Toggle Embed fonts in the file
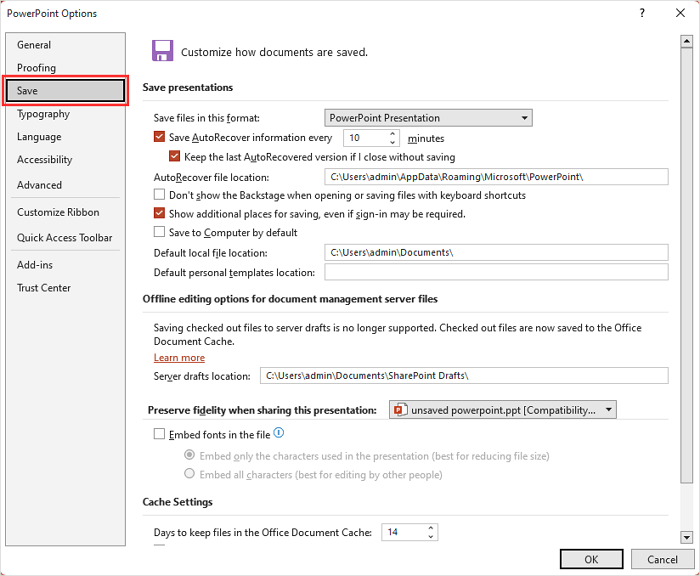The height and width of the screenshot is (576, 700). click(160, 434)
